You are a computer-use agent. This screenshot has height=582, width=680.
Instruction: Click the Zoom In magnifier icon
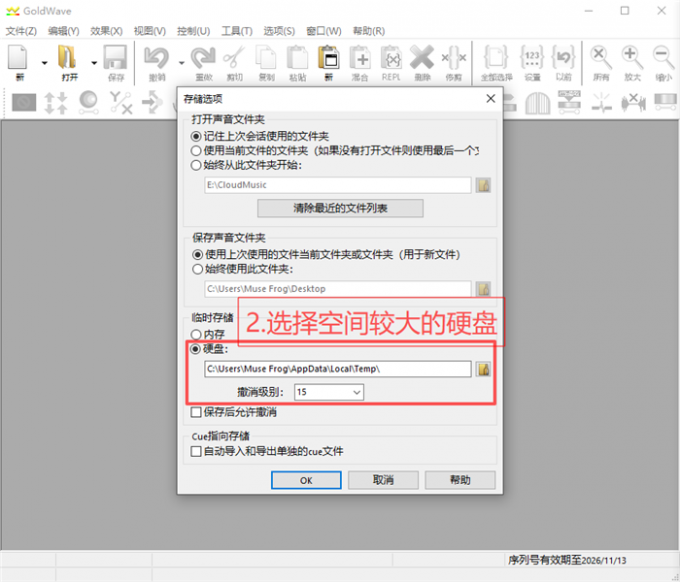(632, 59)
